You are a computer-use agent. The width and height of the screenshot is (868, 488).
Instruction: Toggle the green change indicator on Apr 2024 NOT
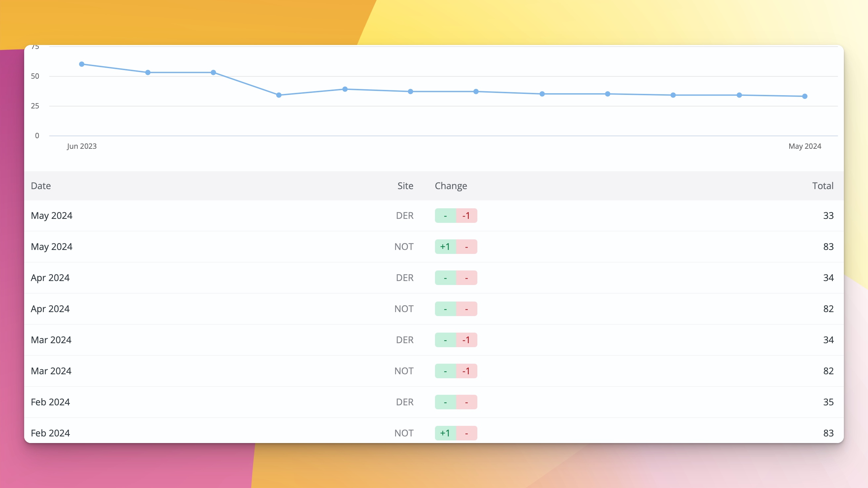pos(445,308)
